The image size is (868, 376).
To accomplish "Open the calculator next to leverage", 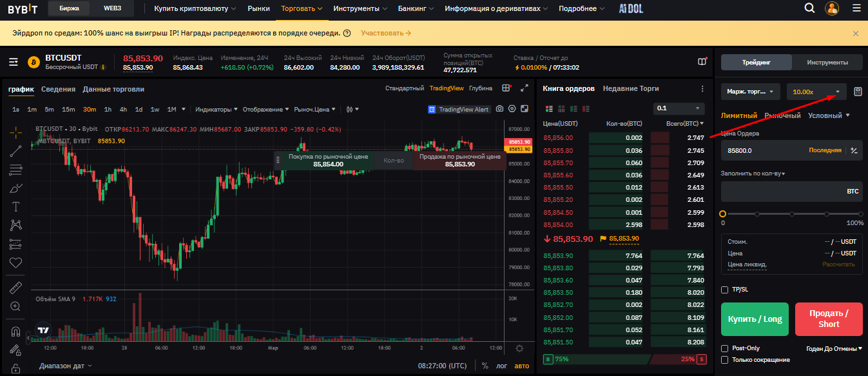I will pyautogui.click(x=857, y=92).
